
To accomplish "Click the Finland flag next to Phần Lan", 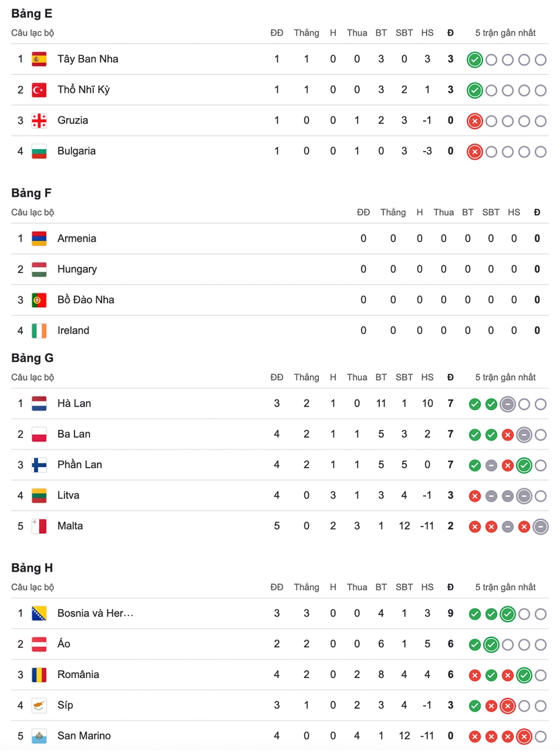I will pos(39,465).
